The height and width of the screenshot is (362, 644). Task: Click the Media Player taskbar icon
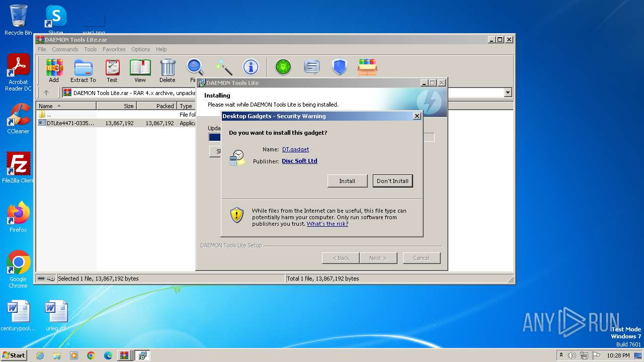(74, 355)
